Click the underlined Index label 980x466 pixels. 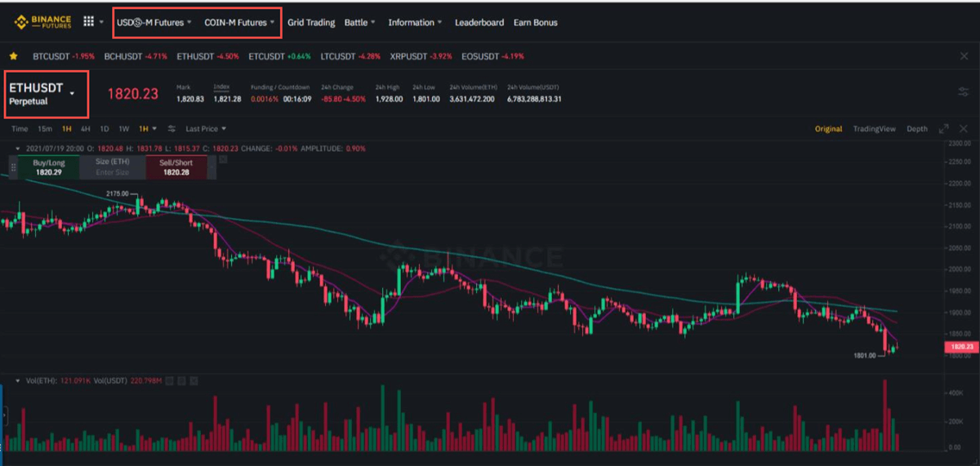coord(221,87)
